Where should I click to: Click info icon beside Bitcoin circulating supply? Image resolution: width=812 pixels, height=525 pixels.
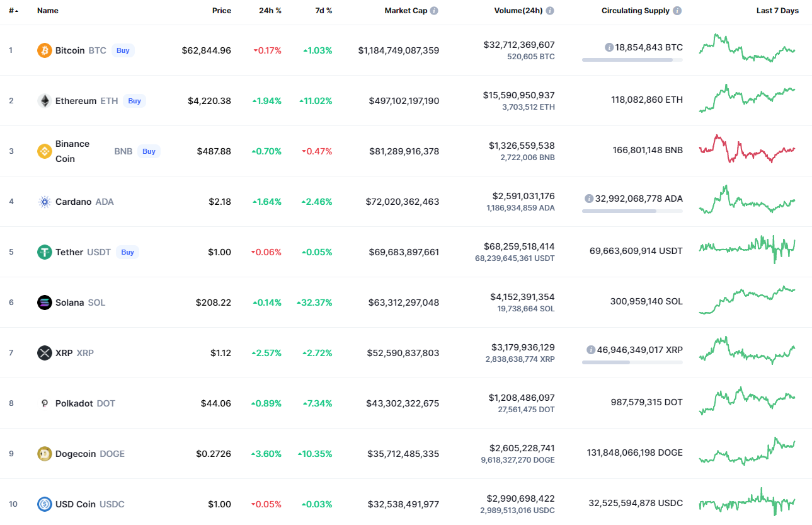pyautogui.click(x=609, y=47)
